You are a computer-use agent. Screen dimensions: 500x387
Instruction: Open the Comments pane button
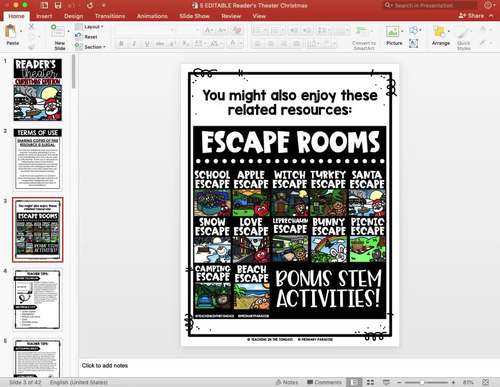[324, 382]
